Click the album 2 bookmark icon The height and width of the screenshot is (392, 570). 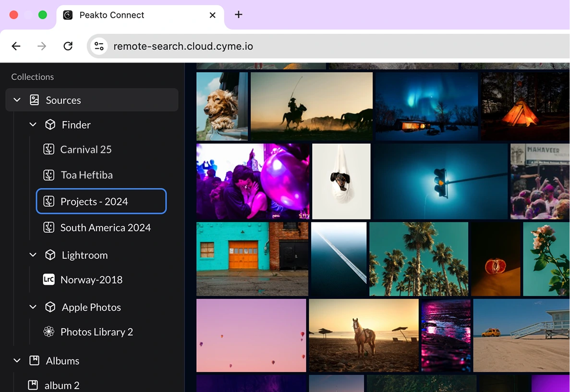33,385
